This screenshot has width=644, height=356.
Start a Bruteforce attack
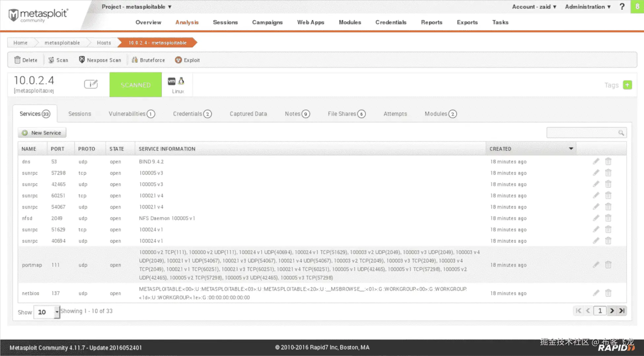(148, 60)
